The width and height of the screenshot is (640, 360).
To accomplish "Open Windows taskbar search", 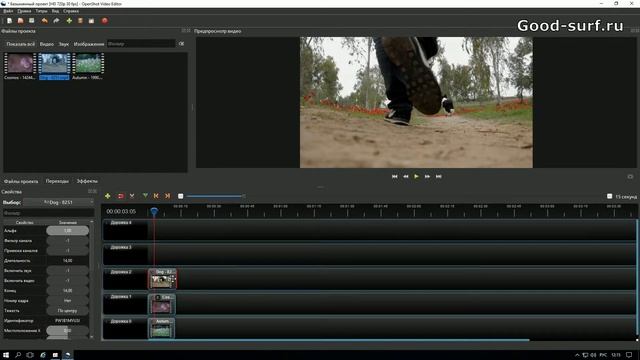I will (18, 355).
